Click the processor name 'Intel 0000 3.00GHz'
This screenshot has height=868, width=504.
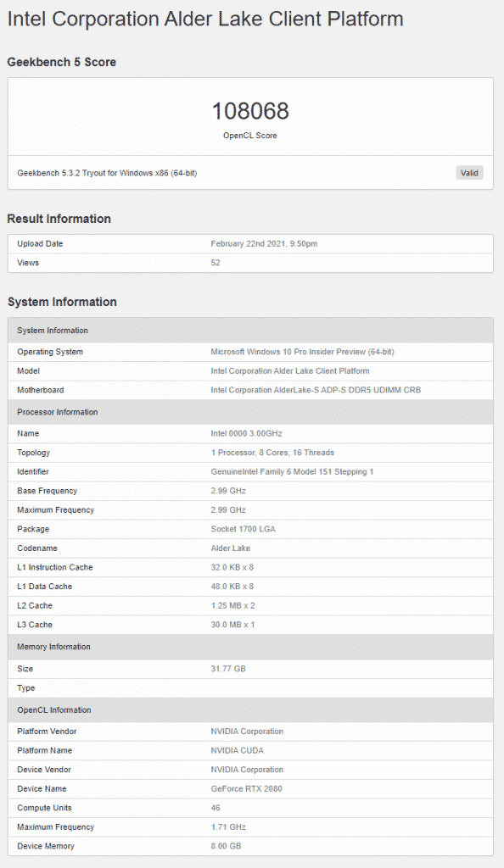(246, 433)
